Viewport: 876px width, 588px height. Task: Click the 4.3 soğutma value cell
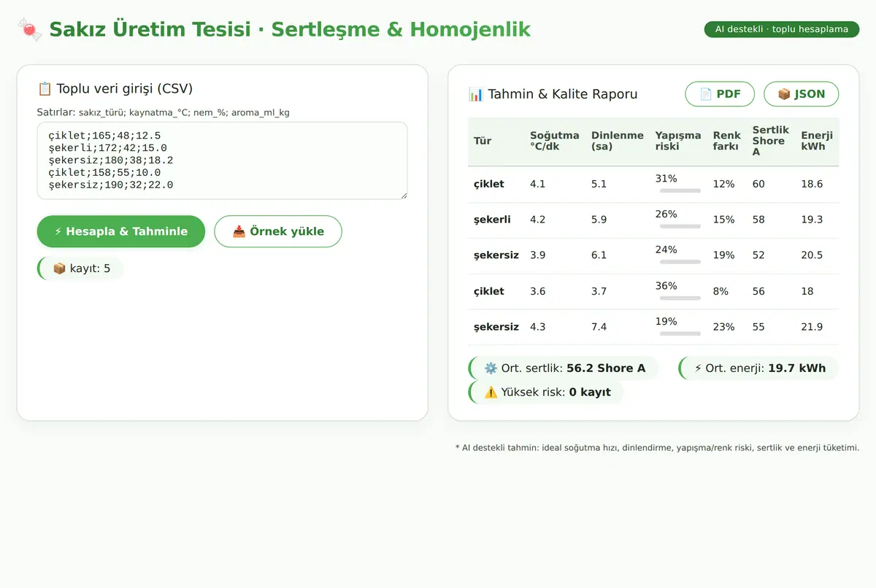[x=555, y=328]
